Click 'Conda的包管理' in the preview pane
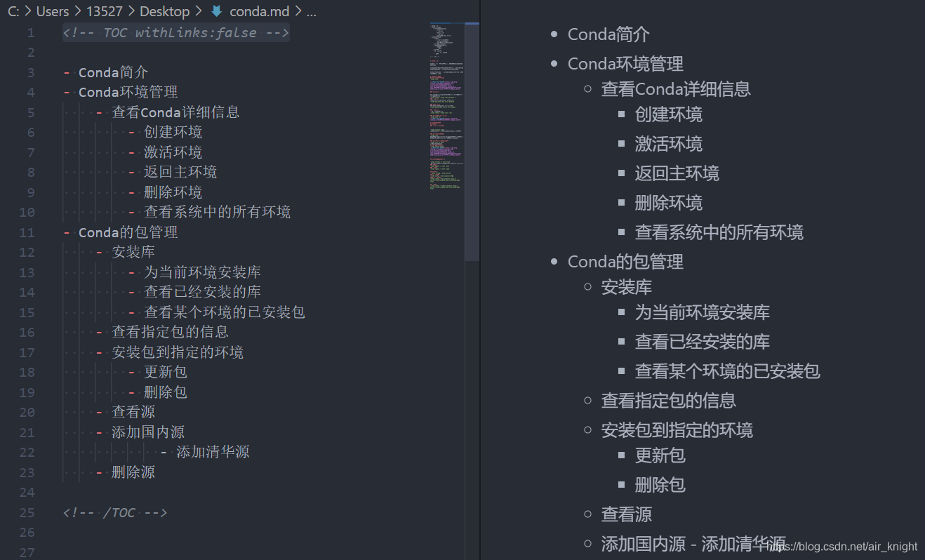The height and width of the screenshot is (560, 925). (625, 262)
